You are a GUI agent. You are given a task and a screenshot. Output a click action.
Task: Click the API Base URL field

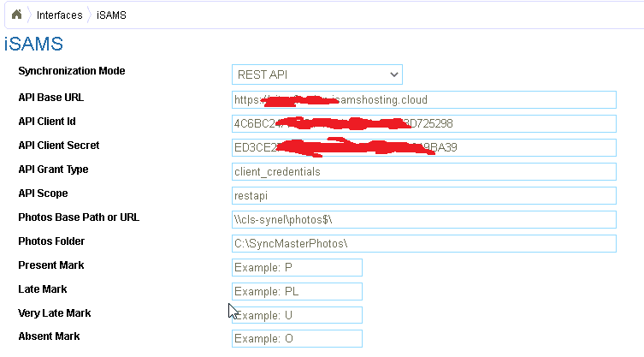tap(424, 100)
